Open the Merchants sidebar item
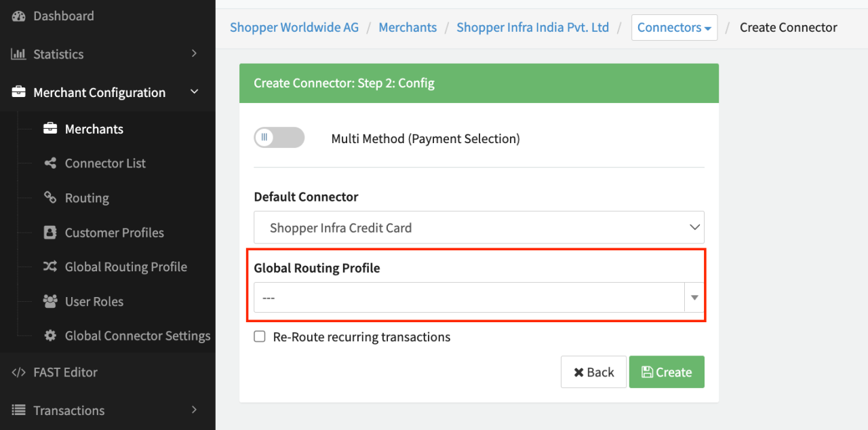This screenshot has width=868, height=430. pyautogui.click(x=94, y=129)
